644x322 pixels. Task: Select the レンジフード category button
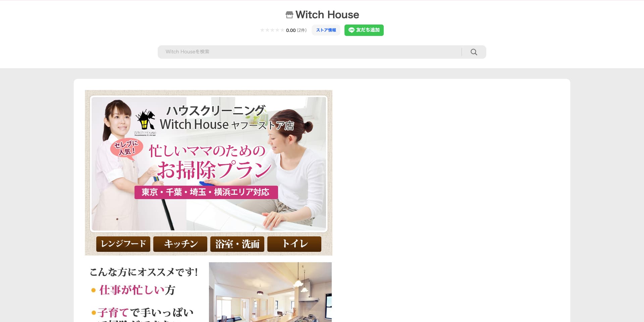tap(123, 244)
